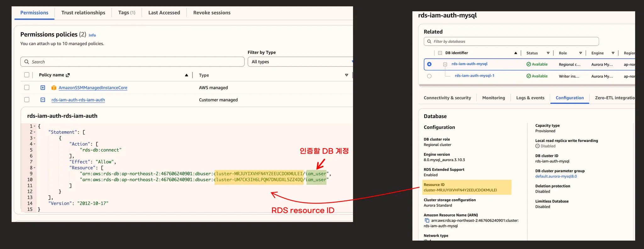
Task: Open the Status column dropdown in Related table
Action: (x=548, y=53)
